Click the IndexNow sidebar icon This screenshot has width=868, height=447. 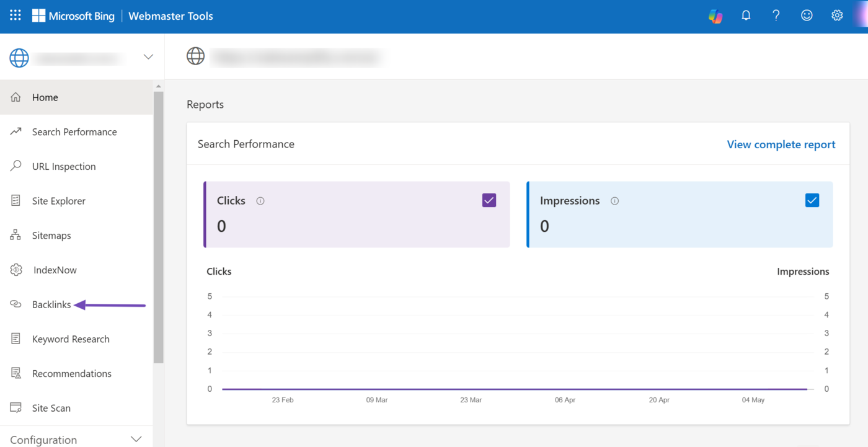(x=16, y=270)
